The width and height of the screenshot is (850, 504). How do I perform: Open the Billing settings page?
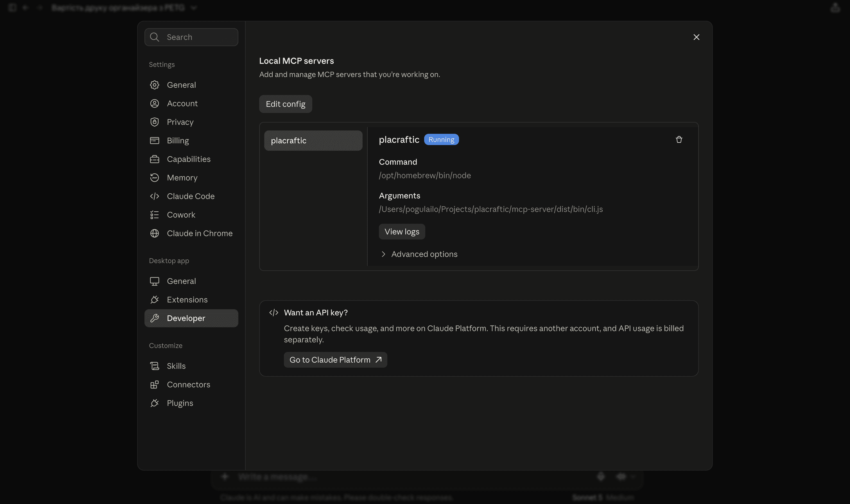[191, 141]
